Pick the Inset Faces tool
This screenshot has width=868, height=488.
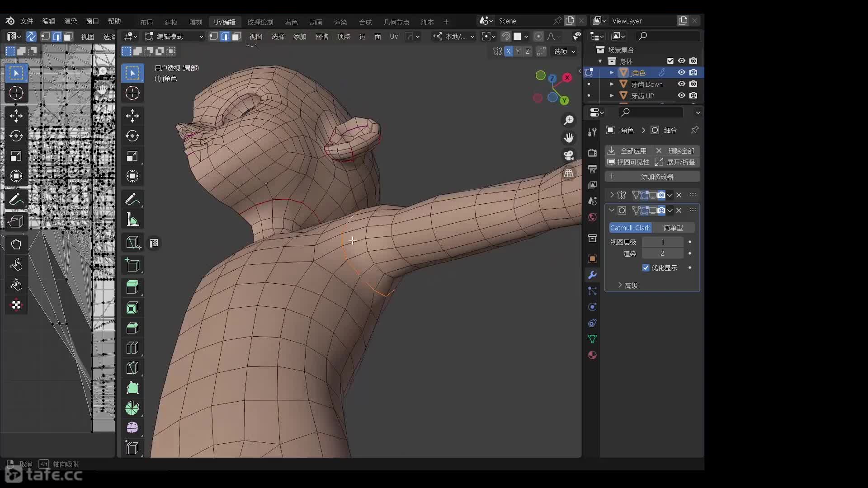[132, 308]
